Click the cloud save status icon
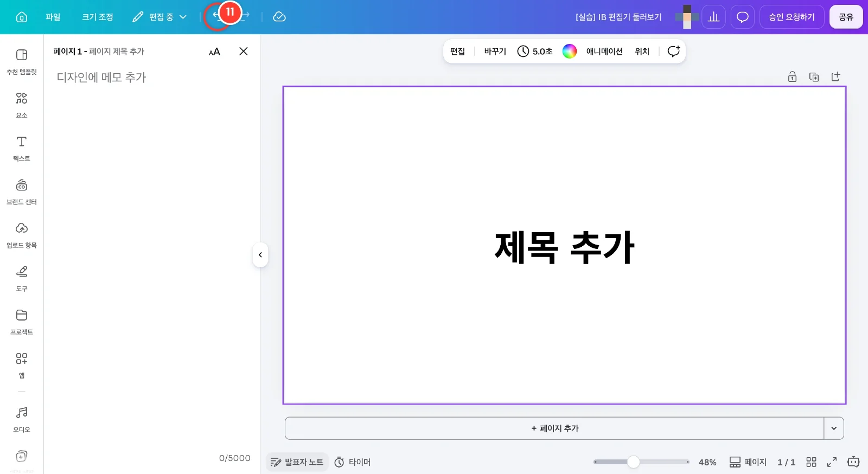Image resolution: width=868 pixels, height=474 pixels. tap(279, 17)
